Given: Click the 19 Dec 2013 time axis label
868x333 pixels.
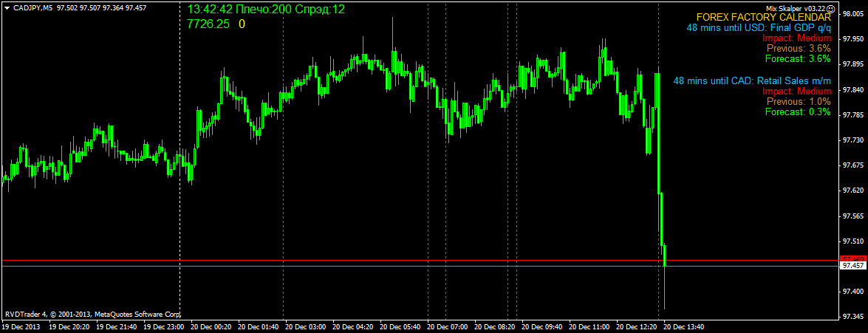Looking at the screenshot, I should coord(21,328).
